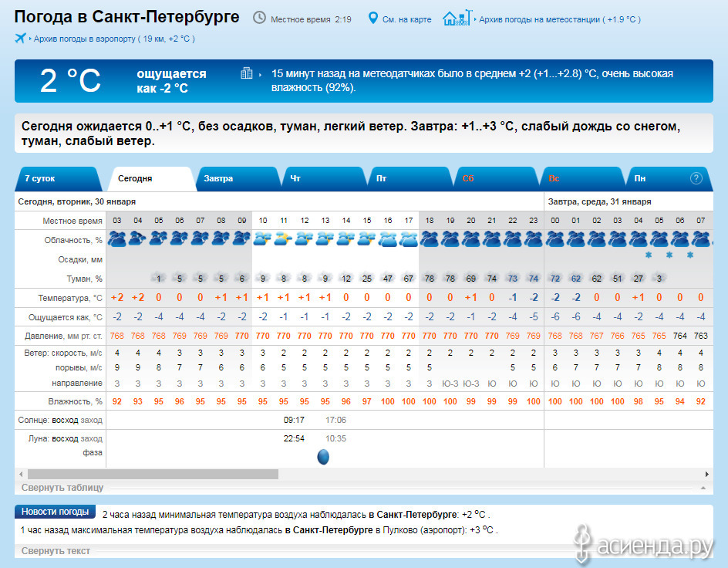
Task: Click the cloudiness icon for hour 04 today
Action: pos(138,239)
